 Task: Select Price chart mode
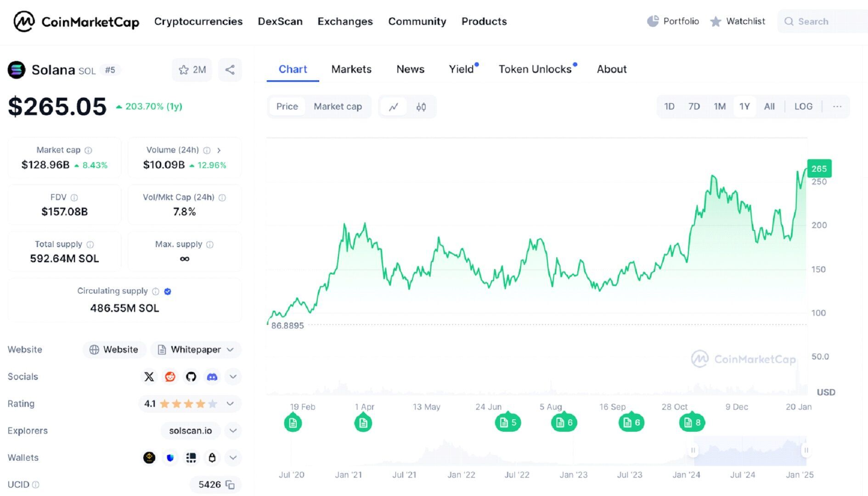tap(287, 107)
